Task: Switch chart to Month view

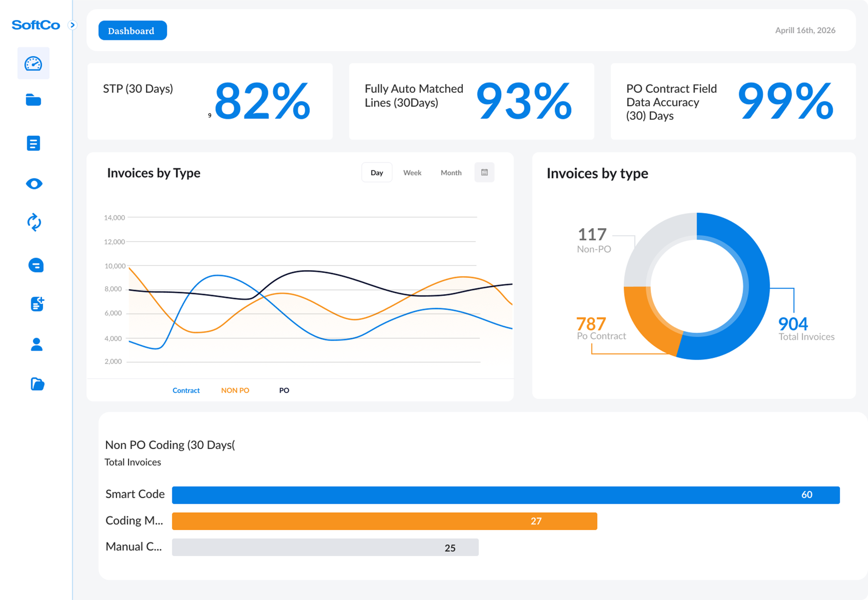Action: [x=451, y=173]
